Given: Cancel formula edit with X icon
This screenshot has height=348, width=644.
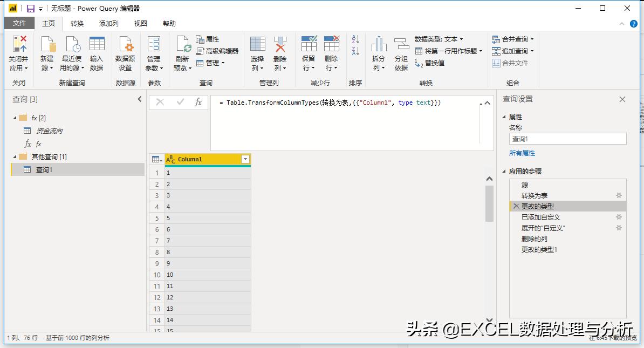Looking at the screenshot, I should click(160, 103).
